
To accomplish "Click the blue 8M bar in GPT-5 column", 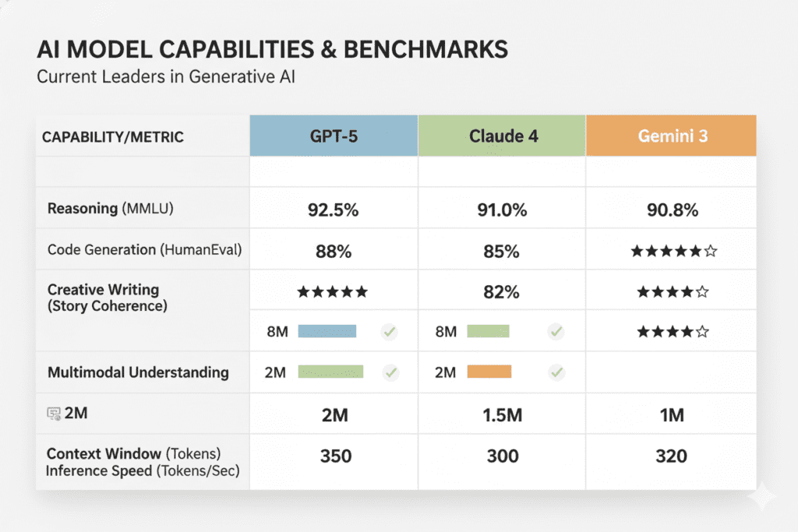I will (327, 332).
